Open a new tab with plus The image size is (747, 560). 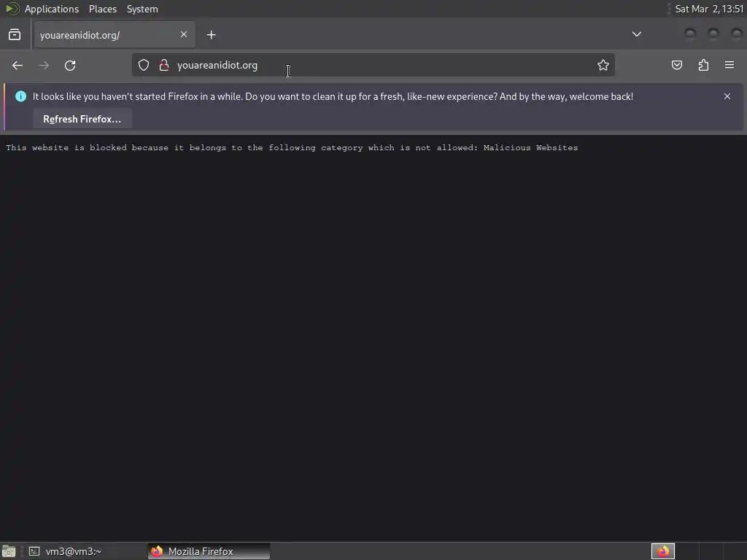click(212, 35)
